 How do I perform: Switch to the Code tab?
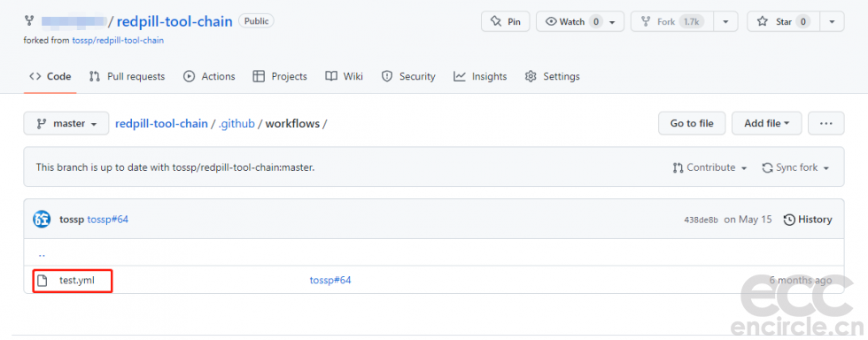[50, 76]
